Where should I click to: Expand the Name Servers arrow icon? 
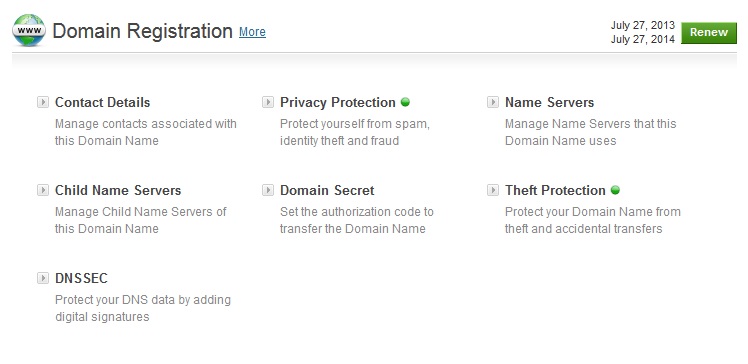493,102
